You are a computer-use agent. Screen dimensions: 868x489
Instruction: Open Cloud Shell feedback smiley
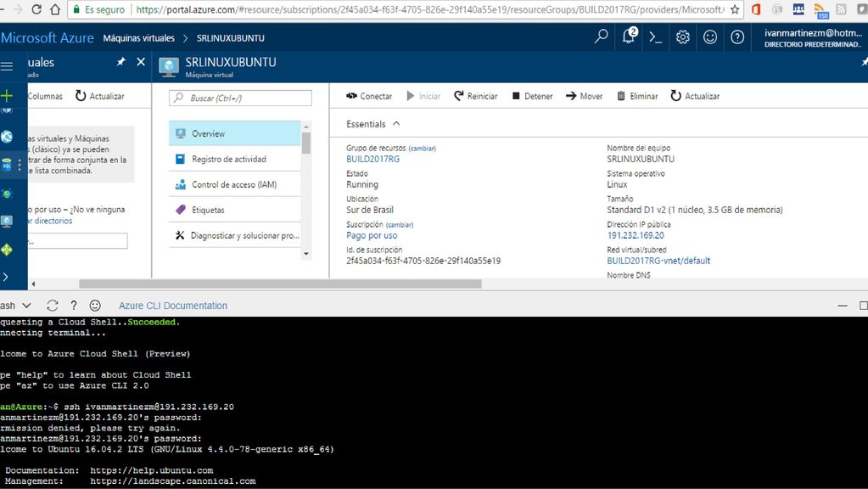(x=95, y=305)
